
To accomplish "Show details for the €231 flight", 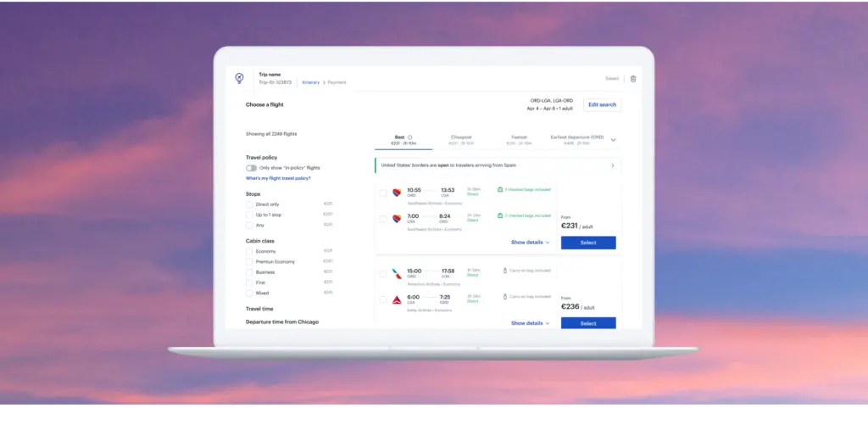I will (531, 242).
